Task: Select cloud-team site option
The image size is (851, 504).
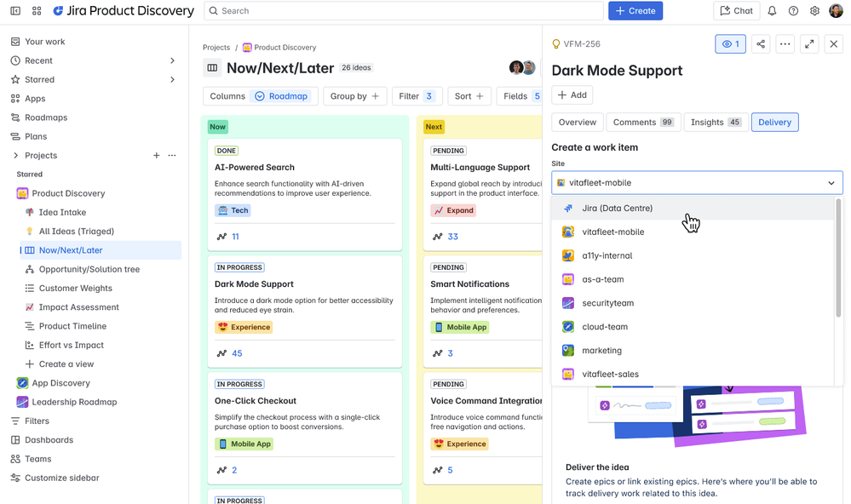Action: pos(693,327)
